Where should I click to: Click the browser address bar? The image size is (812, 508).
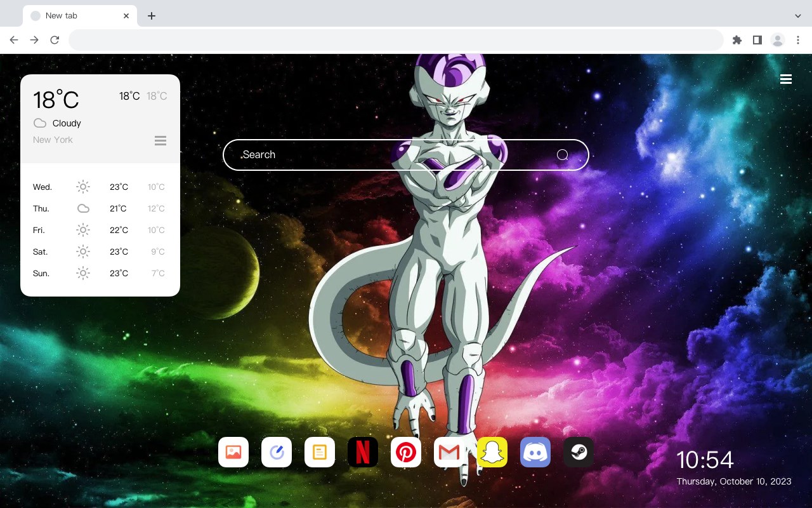396,40
